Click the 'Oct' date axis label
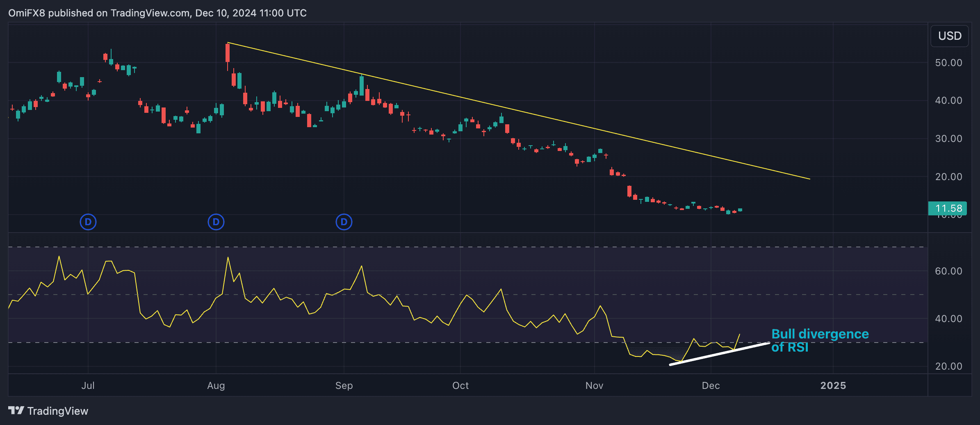The width and height of the screenshot is (980, 425). point(460,386)
